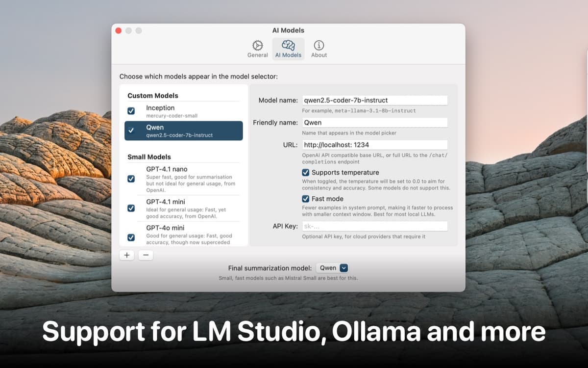Click the minus button to remove model

point(146,255)
